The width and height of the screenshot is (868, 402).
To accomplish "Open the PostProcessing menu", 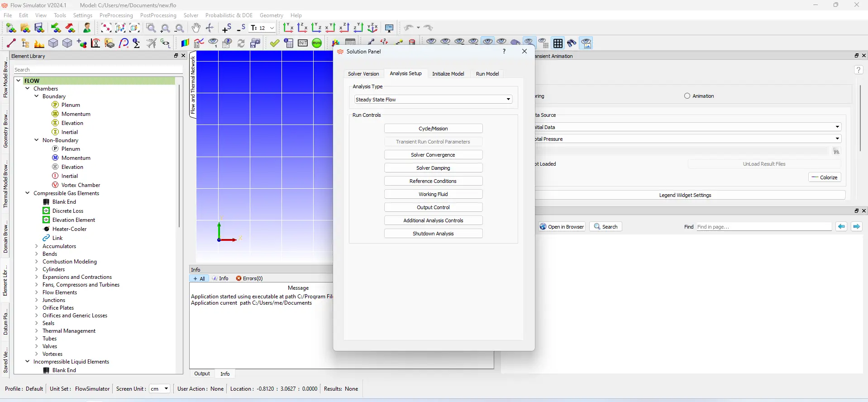I will [158, 15].
